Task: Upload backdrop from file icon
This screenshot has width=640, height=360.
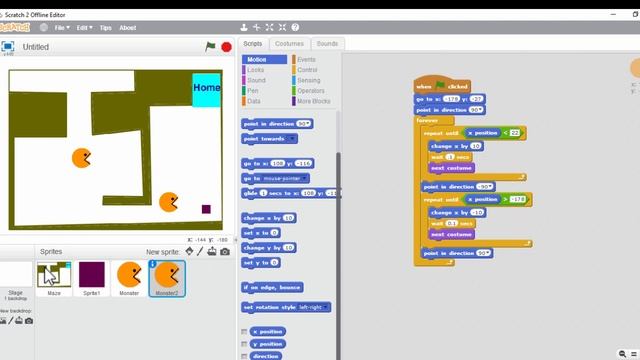Action: (19, 321)
